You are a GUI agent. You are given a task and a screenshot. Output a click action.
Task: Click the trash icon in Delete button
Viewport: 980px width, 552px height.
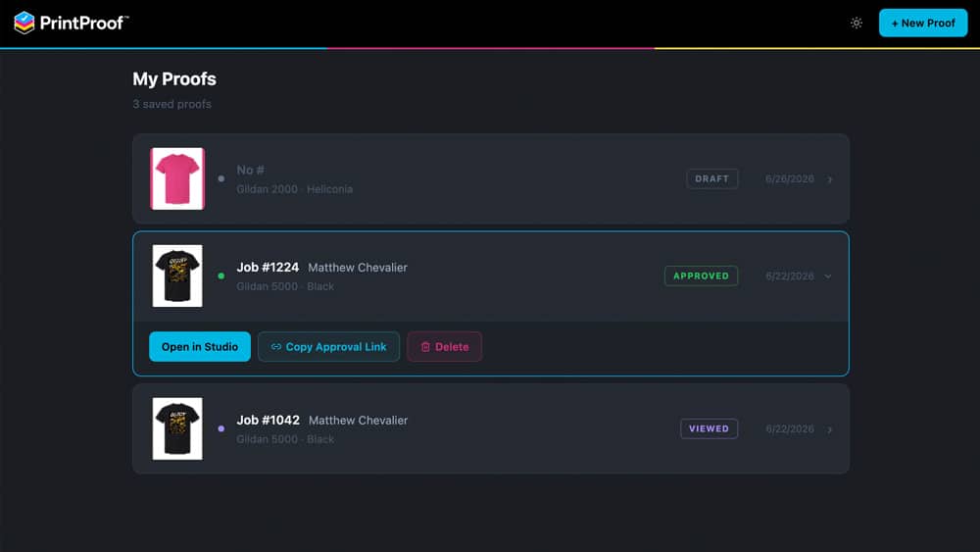coord(425,347)
